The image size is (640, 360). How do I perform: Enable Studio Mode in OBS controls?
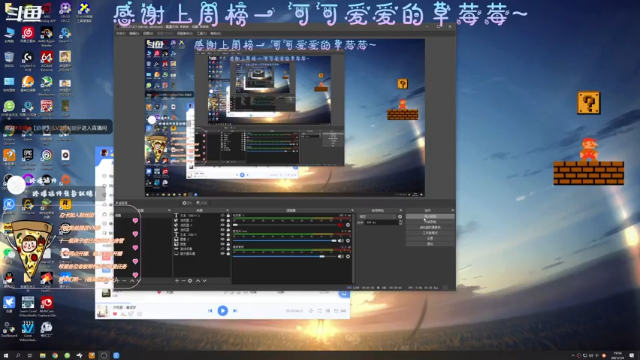[430, 233]
